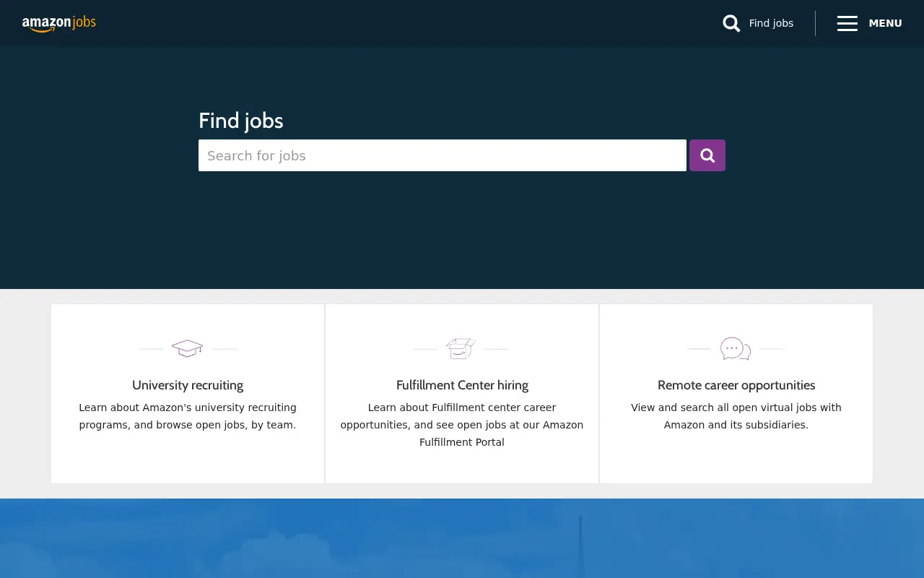
Task: Click the speech bubbles remote icon
Action: pyautogui.click(x=736, y=349)
